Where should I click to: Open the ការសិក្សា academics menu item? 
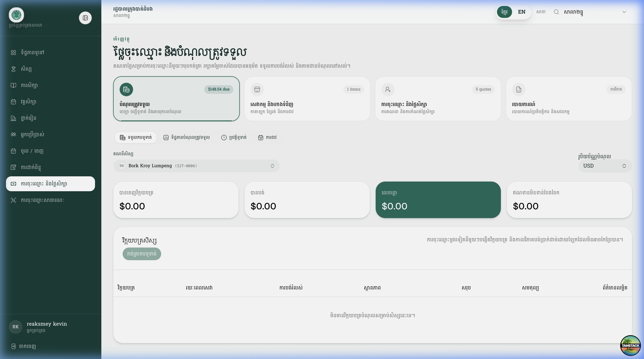click(50, 85)
